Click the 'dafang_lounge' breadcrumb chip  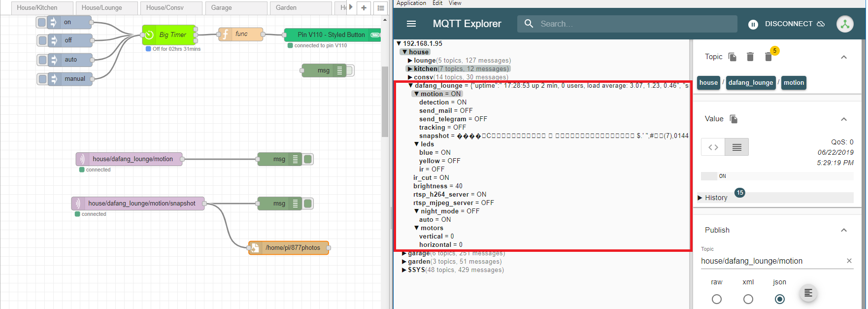(x=751, y=83)
